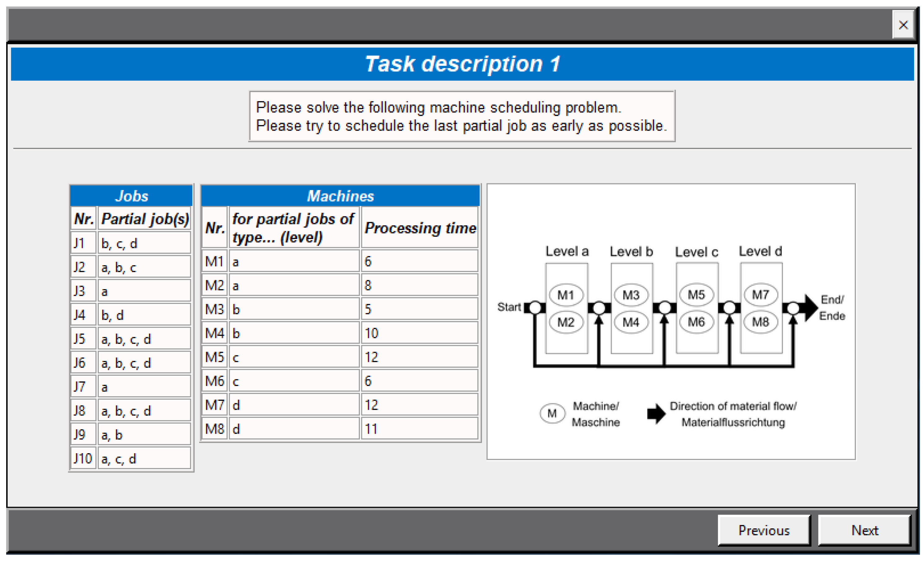The height and width of the screenshot is (564, 924).
Task: Click M6 row number cell
Action: coord(214,381)
